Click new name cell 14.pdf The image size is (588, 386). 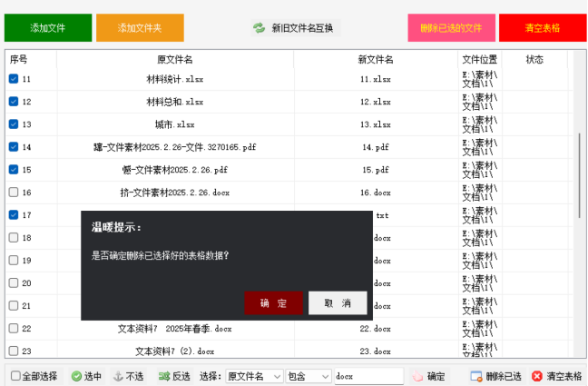click(x=376, y=147)
